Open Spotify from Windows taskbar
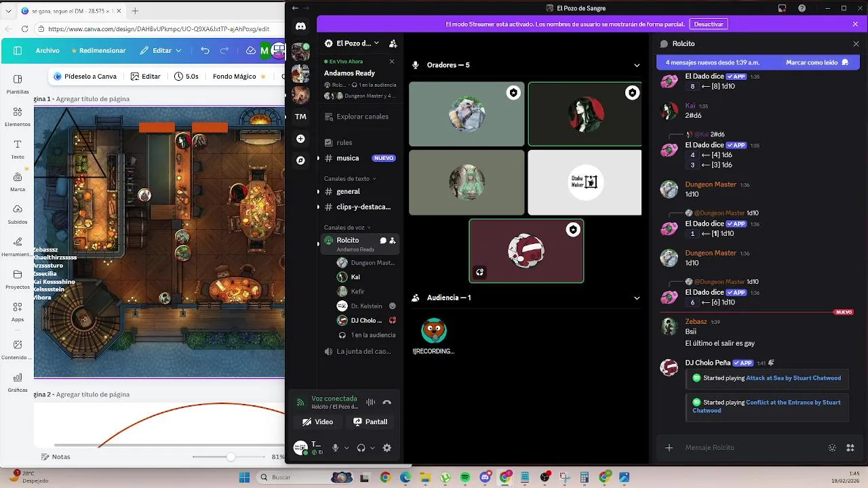The height and width of the screenshot is (488, 868). 465,477
